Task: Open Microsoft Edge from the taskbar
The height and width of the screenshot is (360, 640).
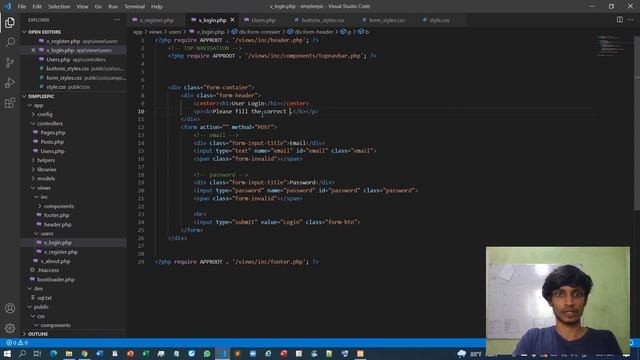Action: pos(53,353)
